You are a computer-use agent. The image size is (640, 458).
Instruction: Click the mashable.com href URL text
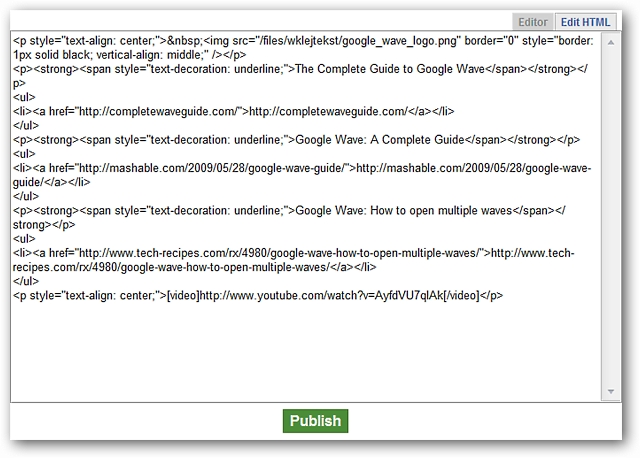pos(212,168)
